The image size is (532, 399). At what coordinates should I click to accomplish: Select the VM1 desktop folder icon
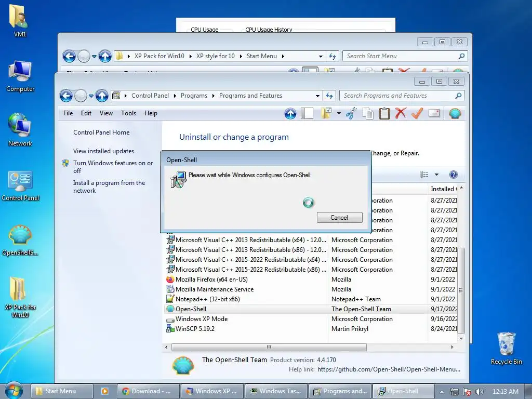coord(20,21)
